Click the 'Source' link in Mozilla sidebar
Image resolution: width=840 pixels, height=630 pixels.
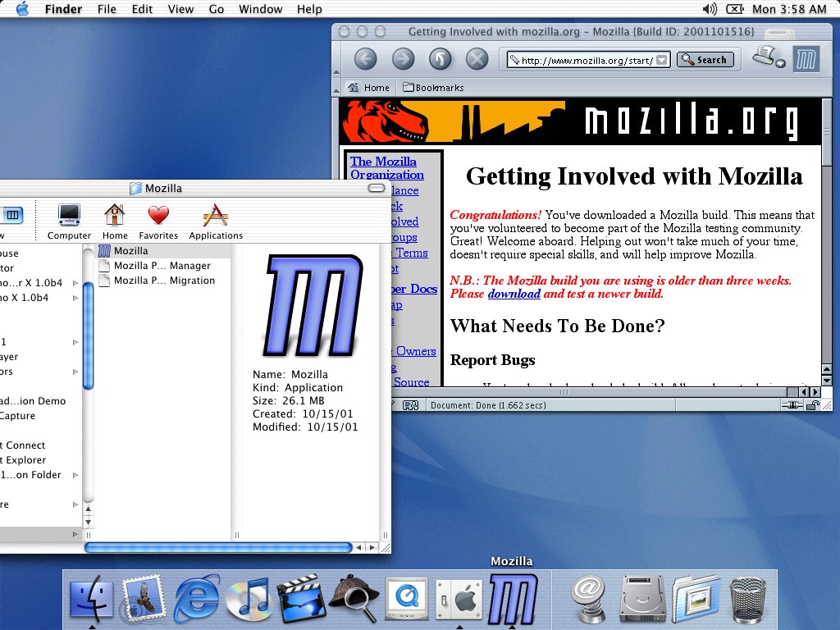tap(411, 381)
